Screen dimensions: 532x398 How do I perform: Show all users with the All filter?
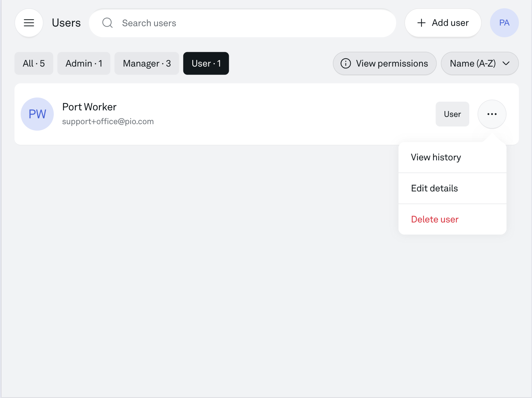click(x=34, y=63)
